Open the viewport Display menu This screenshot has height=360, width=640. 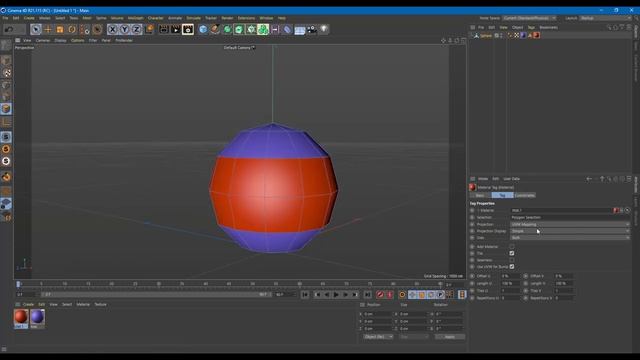point(60,40)
